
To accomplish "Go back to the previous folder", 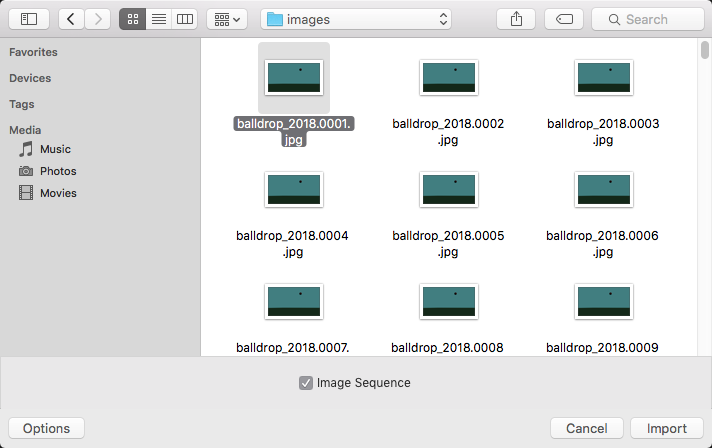I will 72,19.
